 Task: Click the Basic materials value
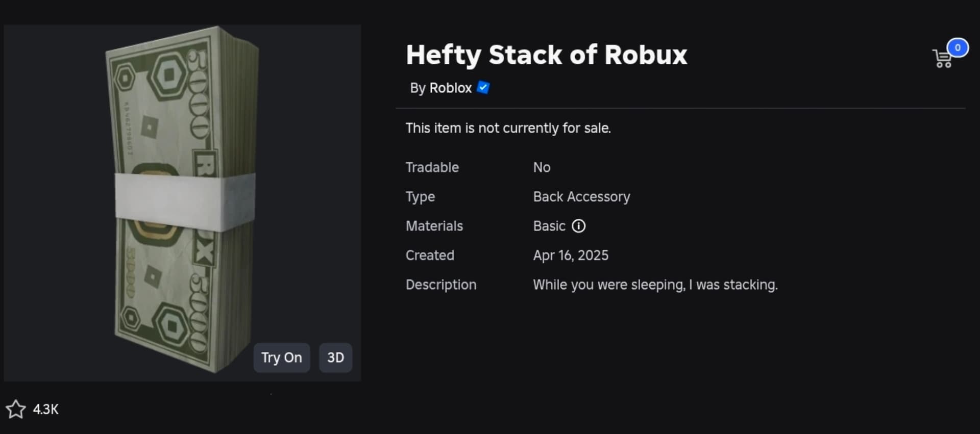[549, 226]
